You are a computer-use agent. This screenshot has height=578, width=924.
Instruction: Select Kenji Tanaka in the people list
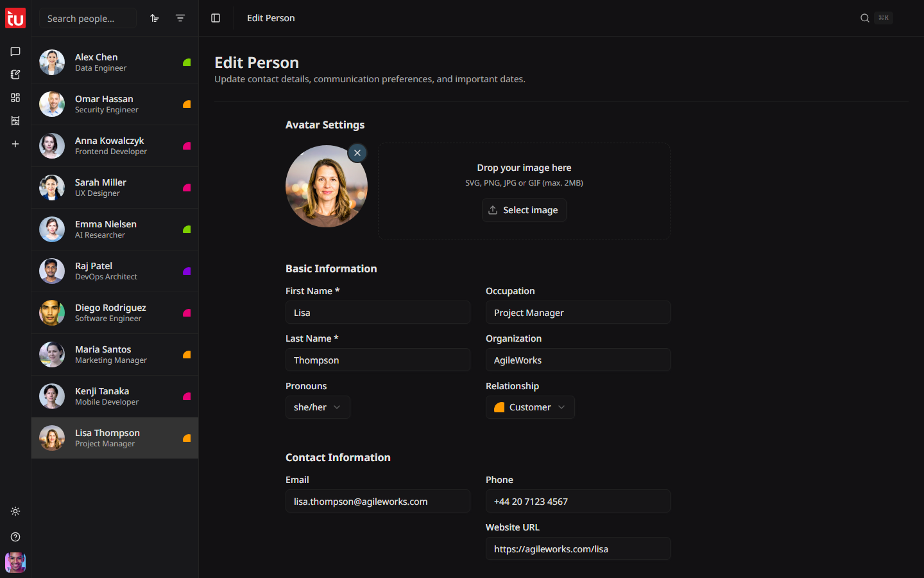click(115, 396)
